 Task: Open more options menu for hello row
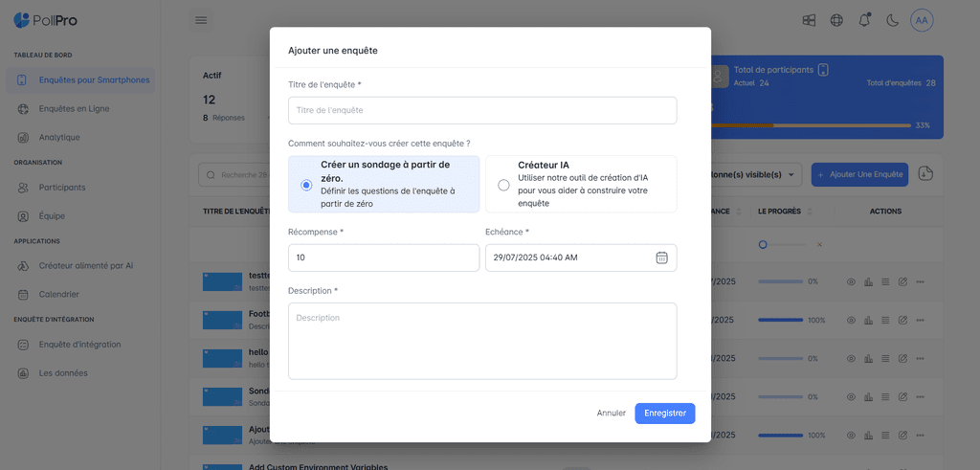coord(920,359)
